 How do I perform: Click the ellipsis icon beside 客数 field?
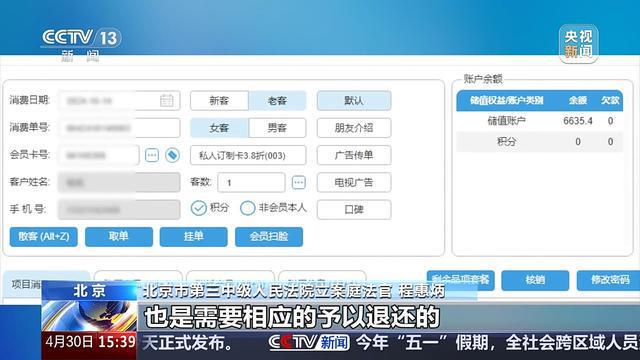pos(299,182)
